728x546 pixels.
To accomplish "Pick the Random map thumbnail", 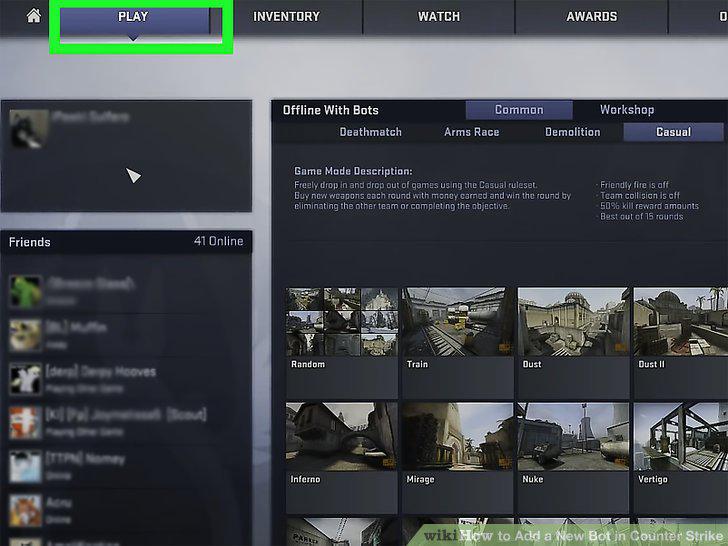I will 342,322.
